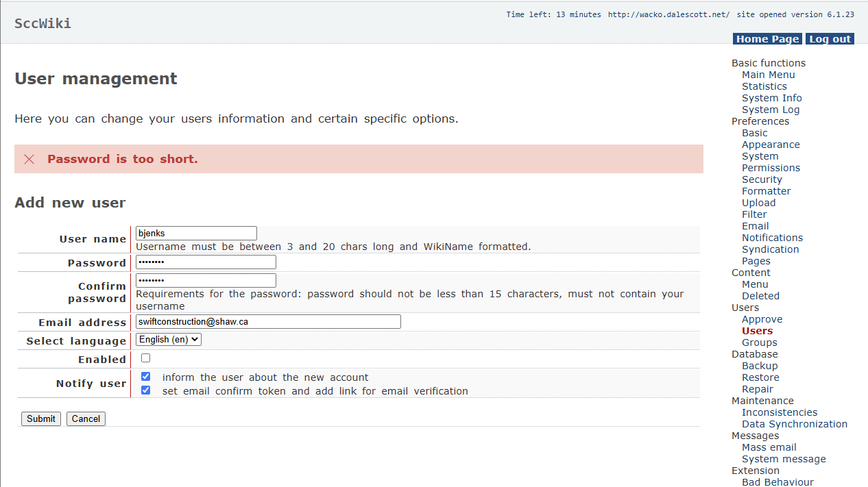Focus the Confirm password field
The height and width of the screenshot is (487, 868).
[206, 281]
